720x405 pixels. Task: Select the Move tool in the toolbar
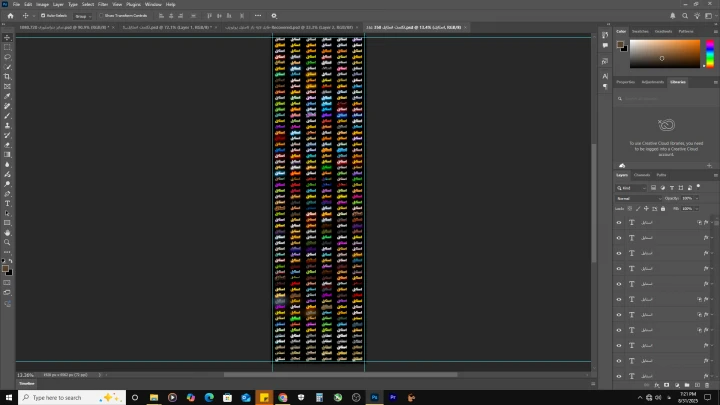pos(7,38)
